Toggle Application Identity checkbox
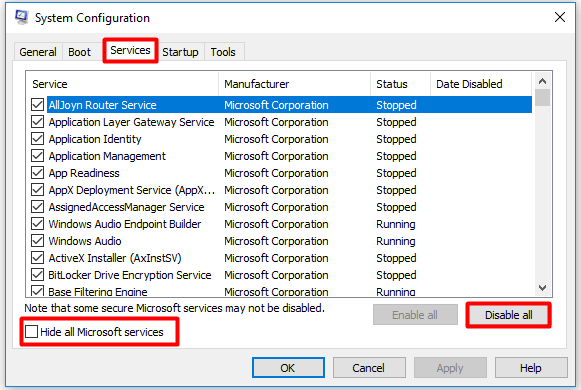Screen dimensions: 581x390 click(x=37, y=139)
